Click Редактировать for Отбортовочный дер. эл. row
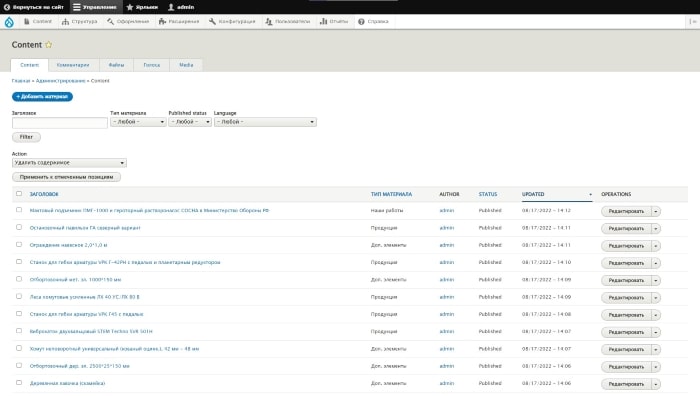The width and height of the screenshot is (700, 396). (626, 367)
